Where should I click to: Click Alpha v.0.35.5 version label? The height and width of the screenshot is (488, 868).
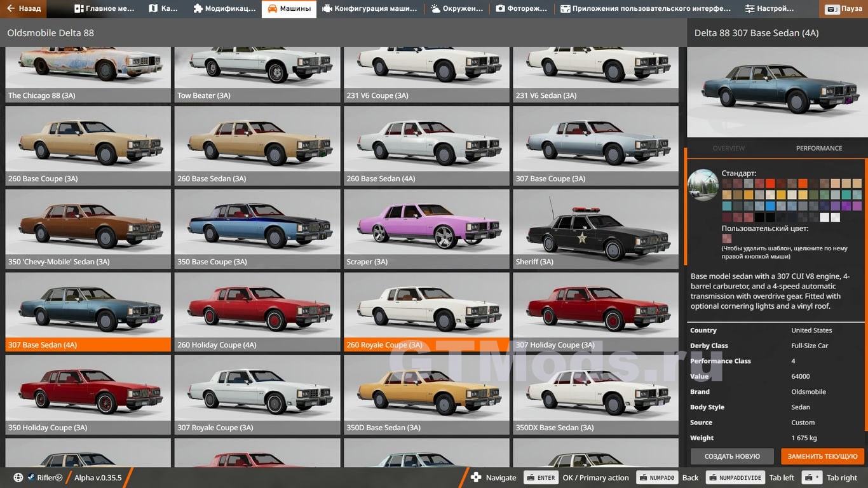(98, 478)
